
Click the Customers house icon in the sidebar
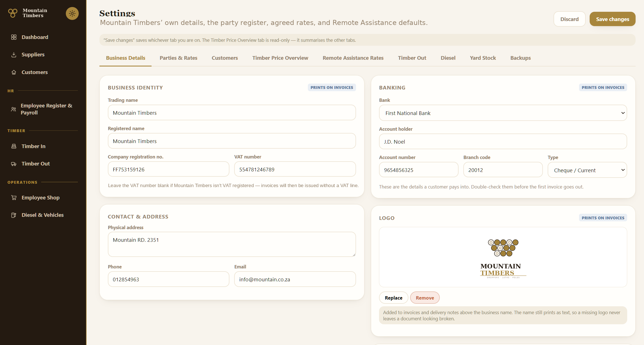tap(14, 72)
